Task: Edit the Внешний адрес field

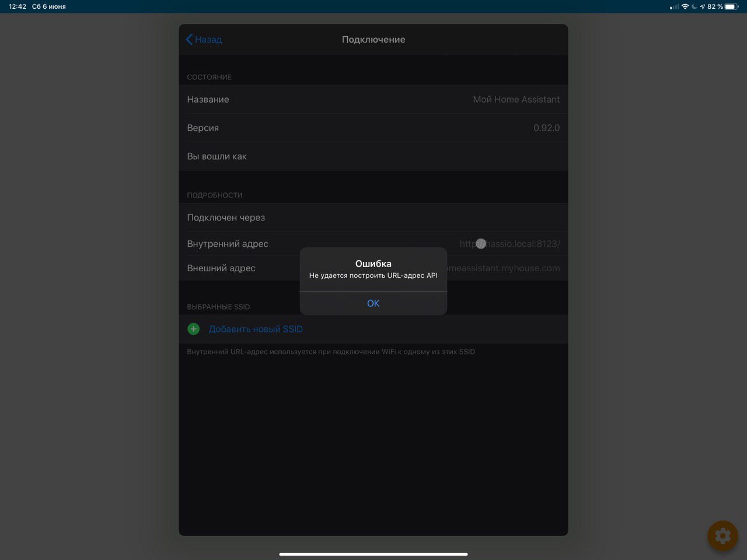Action: (x=373, y=268)
